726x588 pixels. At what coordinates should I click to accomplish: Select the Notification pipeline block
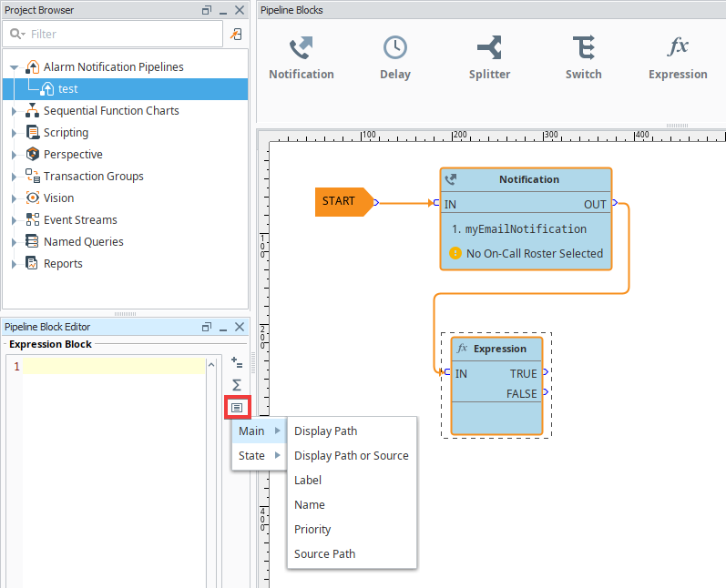301,58
